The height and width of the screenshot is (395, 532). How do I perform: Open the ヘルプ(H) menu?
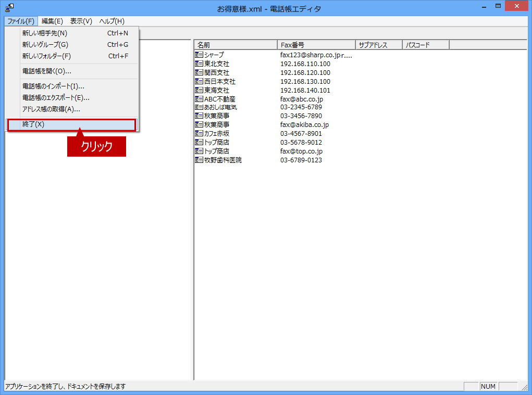coord(112,21)
